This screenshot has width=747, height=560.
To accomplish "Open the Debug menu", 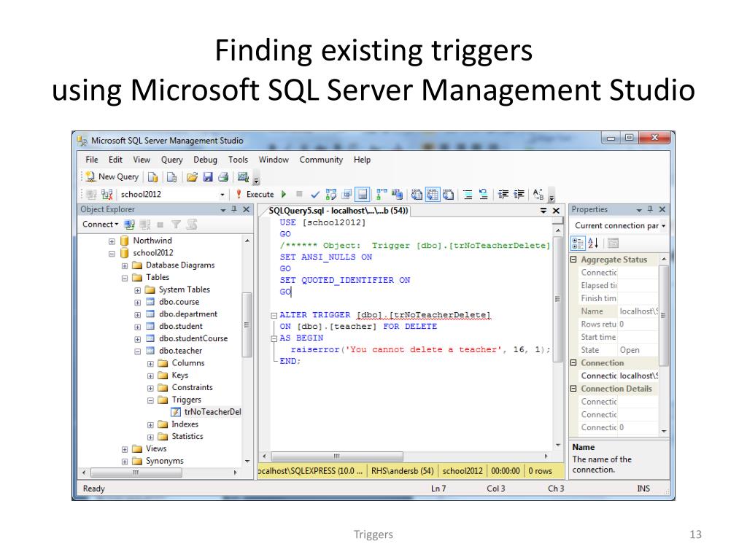I will [205, 160].
